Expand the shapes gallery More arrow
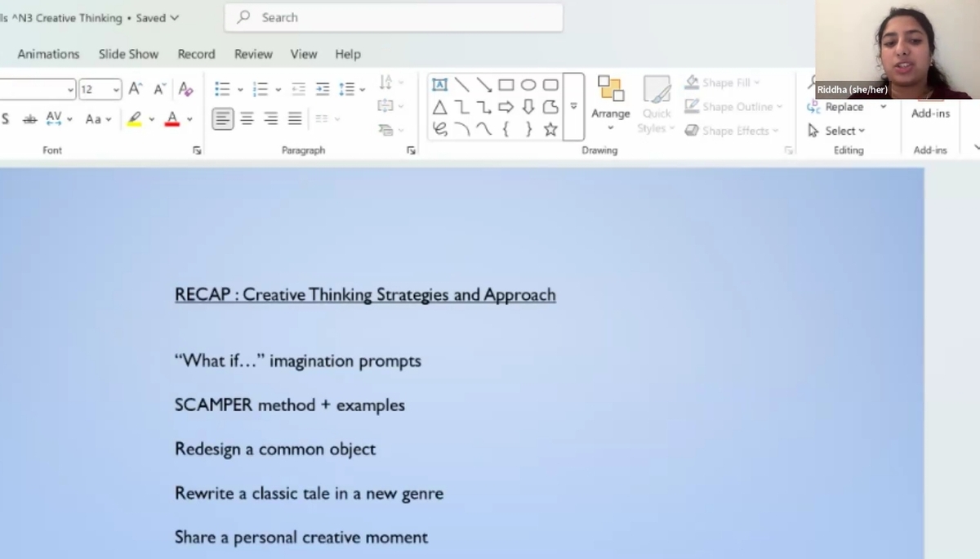 pos(573,107)
